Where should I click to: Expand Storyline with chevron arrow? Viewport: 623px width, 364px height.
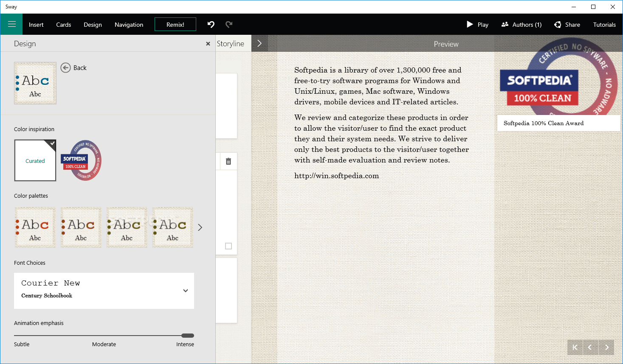(x=259, y=43)
